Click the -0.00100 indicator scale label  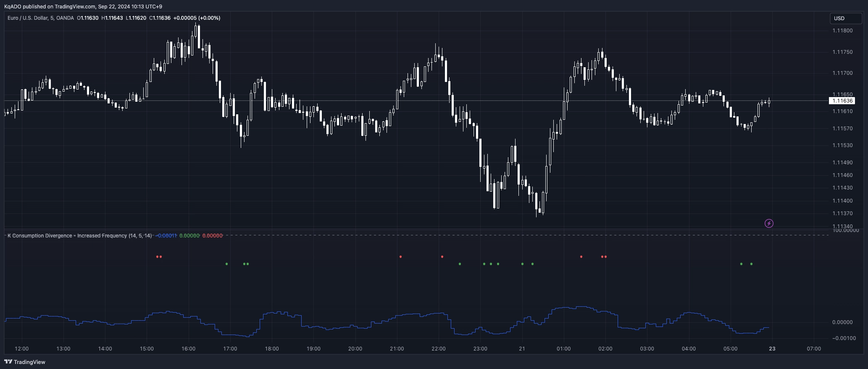click(842, 338)
